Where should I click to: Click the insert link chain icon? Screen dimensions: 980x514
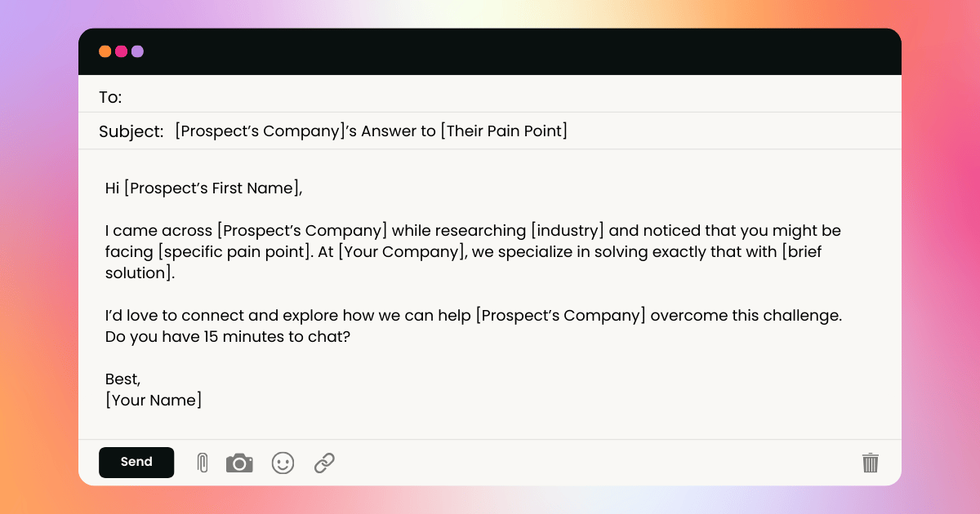click(x=324, y=463)
